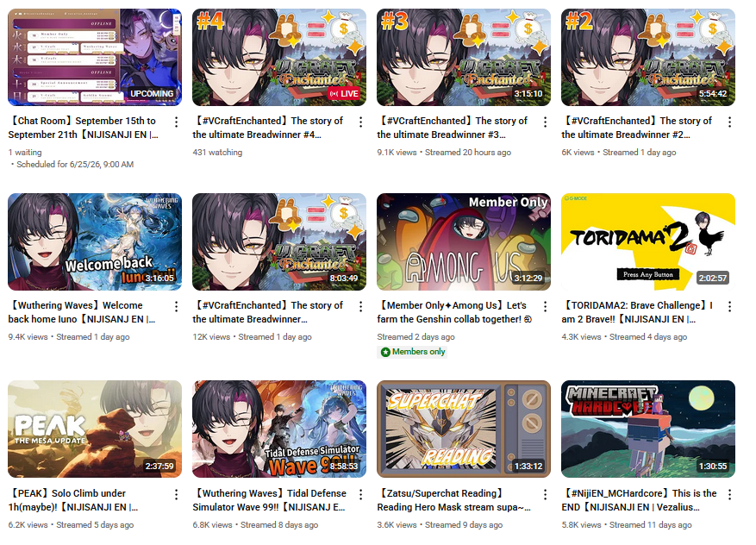Click the Welcome back home Iuno title
756x545 pixels.
82,312
